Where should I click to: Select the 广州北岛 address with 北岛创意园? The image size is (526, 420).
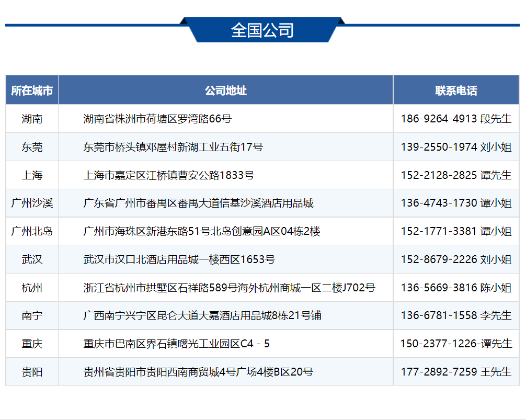pos(202,231)
